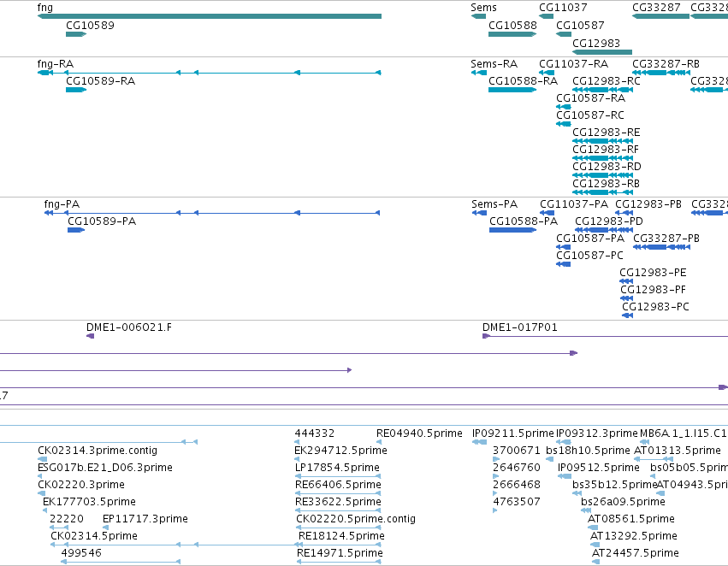Click the CG12983-RF transcript label
The image size is (728, 566).
click(606, 150)
